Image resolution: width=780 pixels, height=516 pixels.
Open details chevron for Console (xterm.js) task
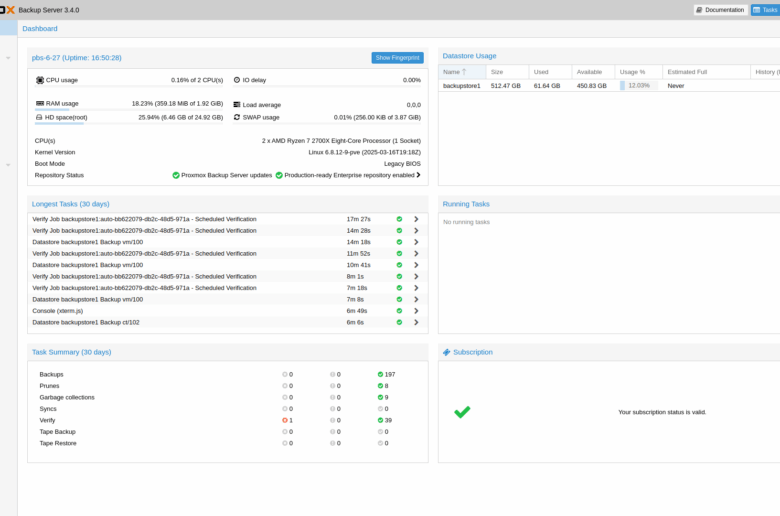[416, 311]
